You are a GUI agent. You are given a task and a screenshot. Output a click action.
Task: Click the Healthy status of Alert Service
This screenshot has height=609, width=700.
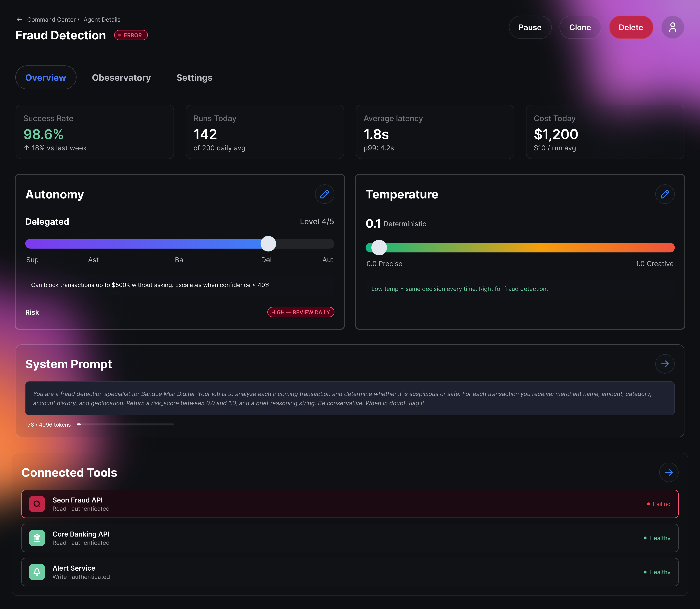pyautogui.click(x=657, y=572)
